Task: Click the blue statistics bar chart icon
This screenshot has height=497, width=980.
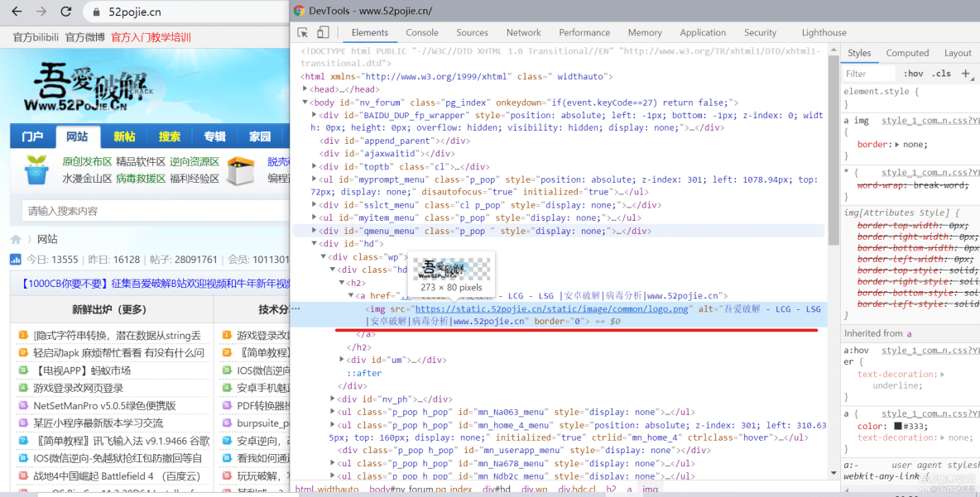Action: (x=16, y=259)
